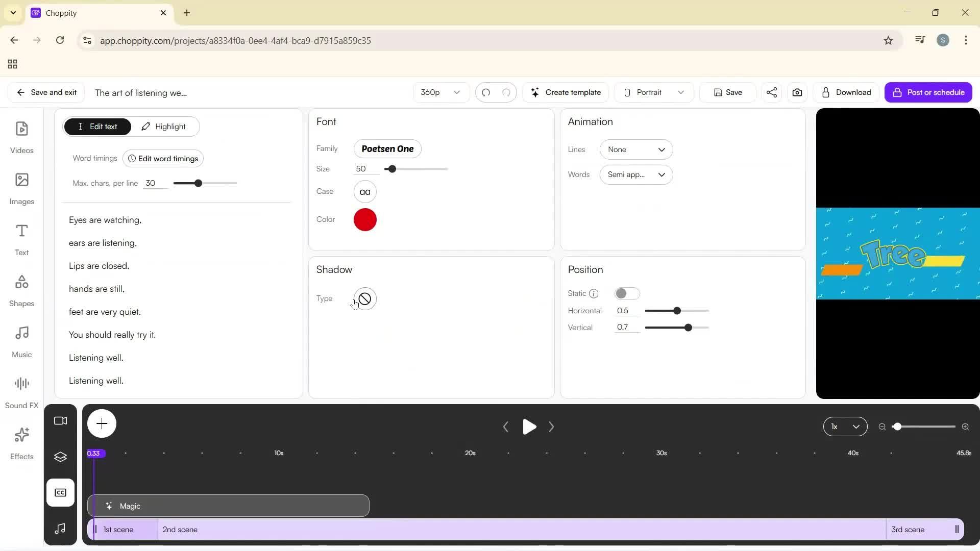Select the Edit text tab
The height and width of the screenshot is (551, 980).
click(x=97, y=127)
